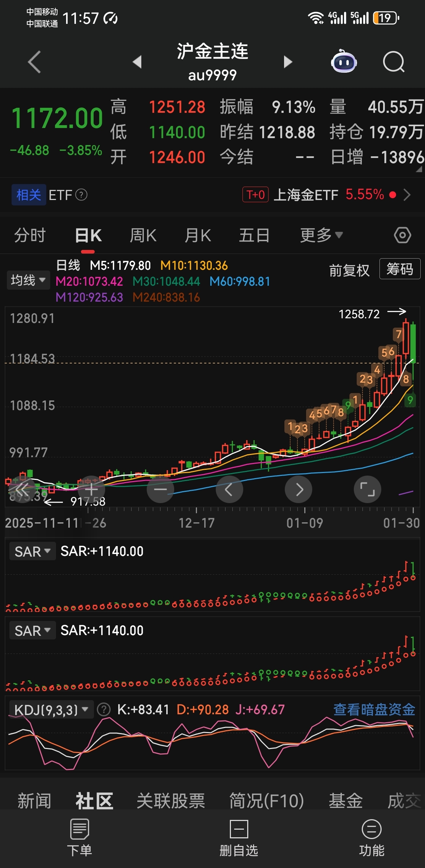This screenshot has height=868, width=425.
Task: Tap the 12-17 date axis marker
Action: (x=197, y=523)
